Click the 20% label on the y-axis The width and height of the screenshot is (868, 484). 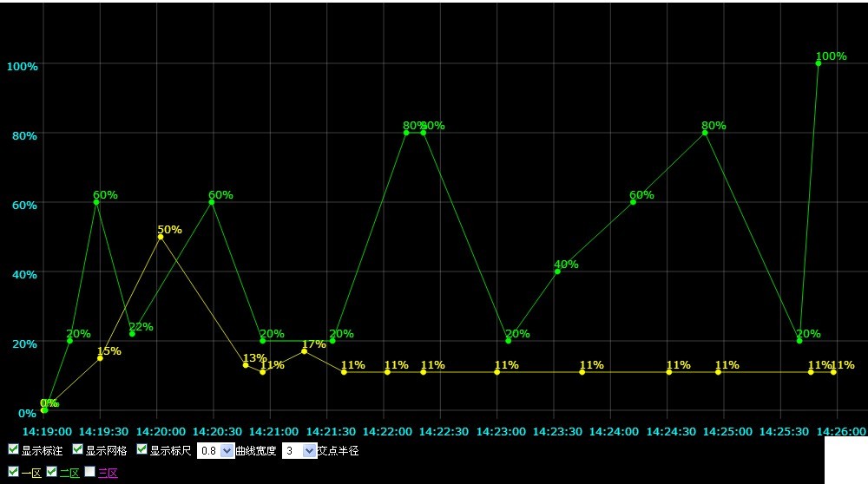[x=24, y=344]
